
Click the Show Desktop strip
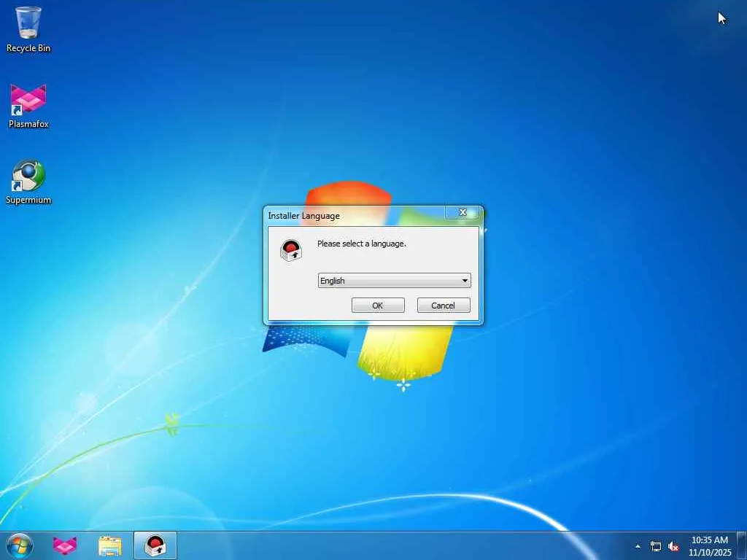point(742,545)
